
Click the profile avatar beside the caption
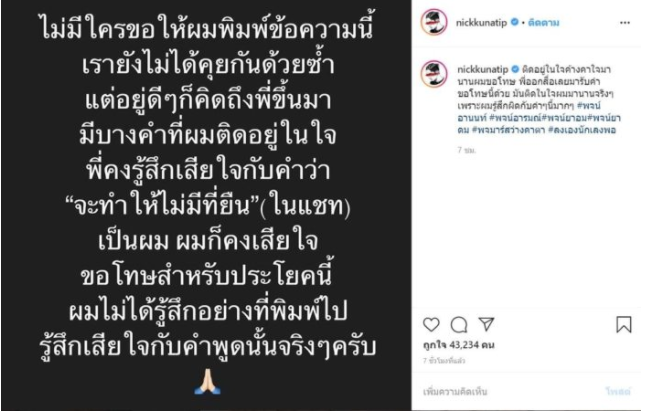coord(434,74)
